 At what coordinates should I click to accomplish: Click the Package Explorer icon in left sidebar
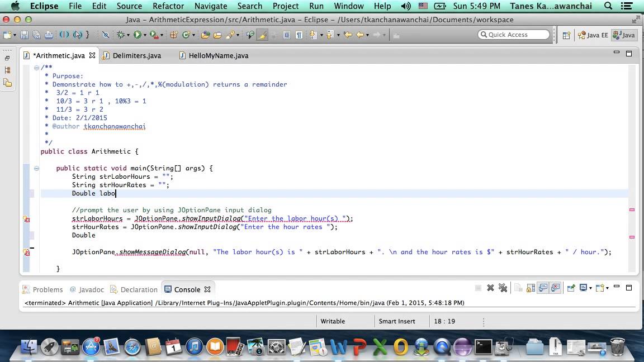coord(7,70)
